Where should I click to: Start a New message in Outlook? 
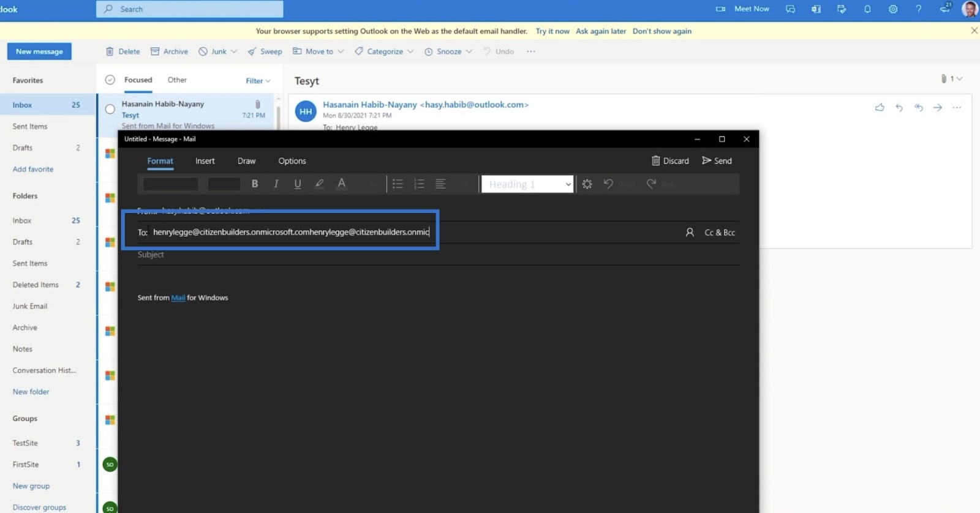coord(39,51)
